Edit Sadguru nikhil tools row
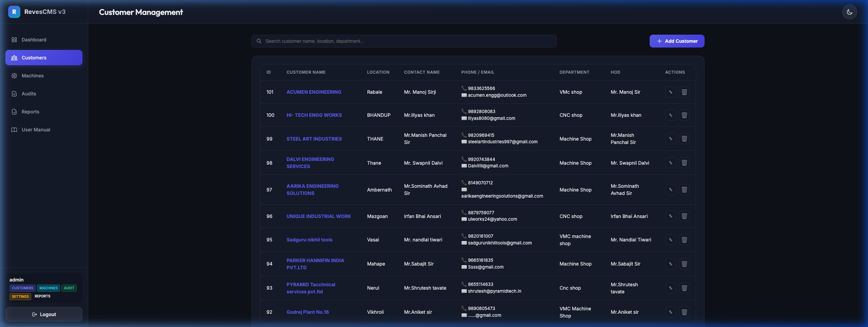Viewport: 868px width, 327px height. (x=670, y=240)
